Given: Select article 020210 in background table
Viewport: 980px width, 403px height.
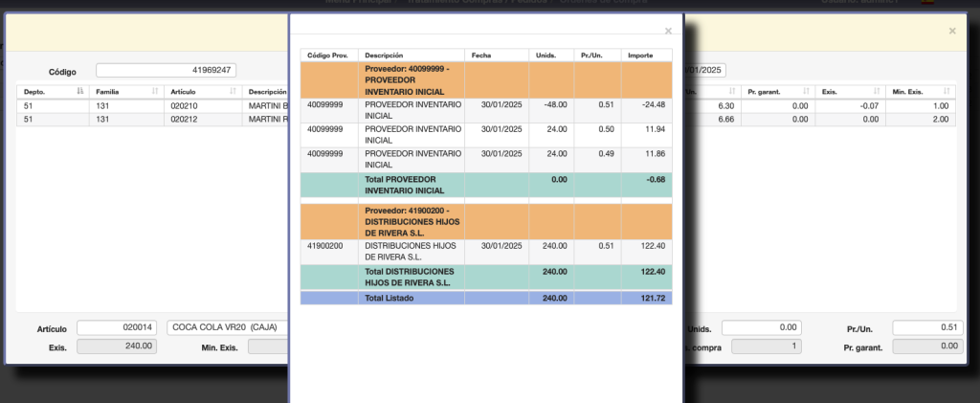Looking at the screenshot, I should pos(184,106).
